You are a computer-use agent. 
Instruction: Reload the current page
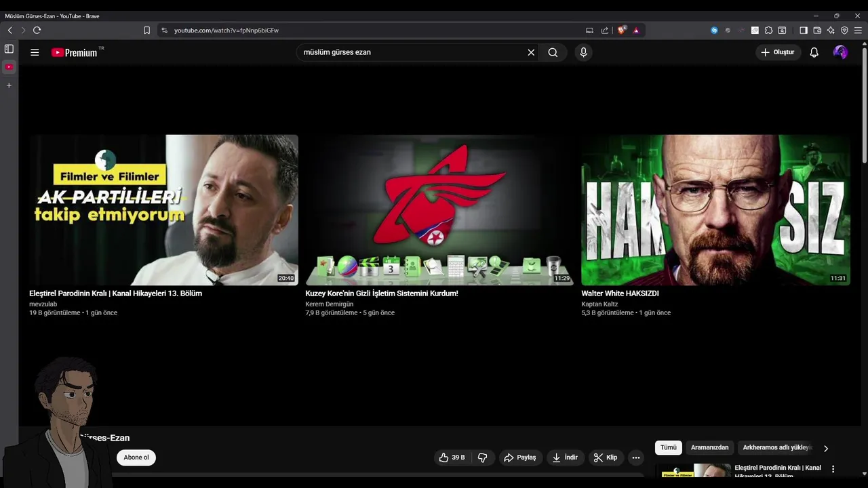coord(37,30)
